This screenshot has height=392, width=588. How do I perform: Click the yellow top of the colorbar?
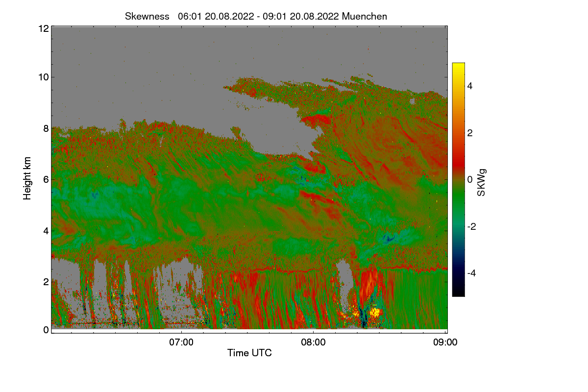coord(458,69)
